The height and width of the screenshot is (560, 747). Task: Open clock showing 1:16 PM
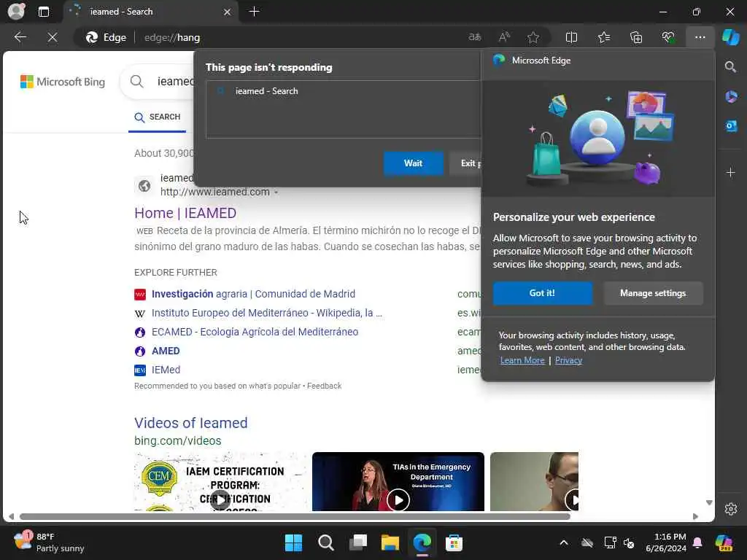(x=666, y=542)
